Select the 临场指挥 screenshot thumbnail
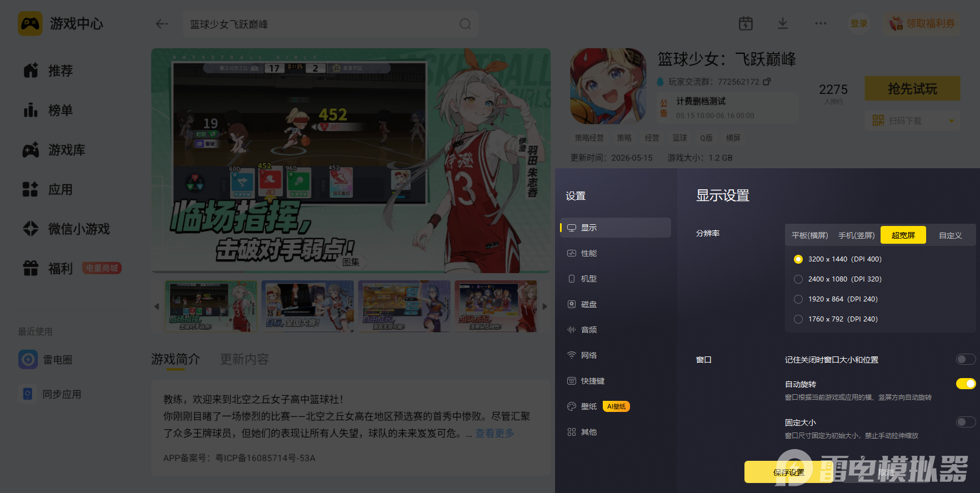The image size is (980, 493). pos(211,306)
